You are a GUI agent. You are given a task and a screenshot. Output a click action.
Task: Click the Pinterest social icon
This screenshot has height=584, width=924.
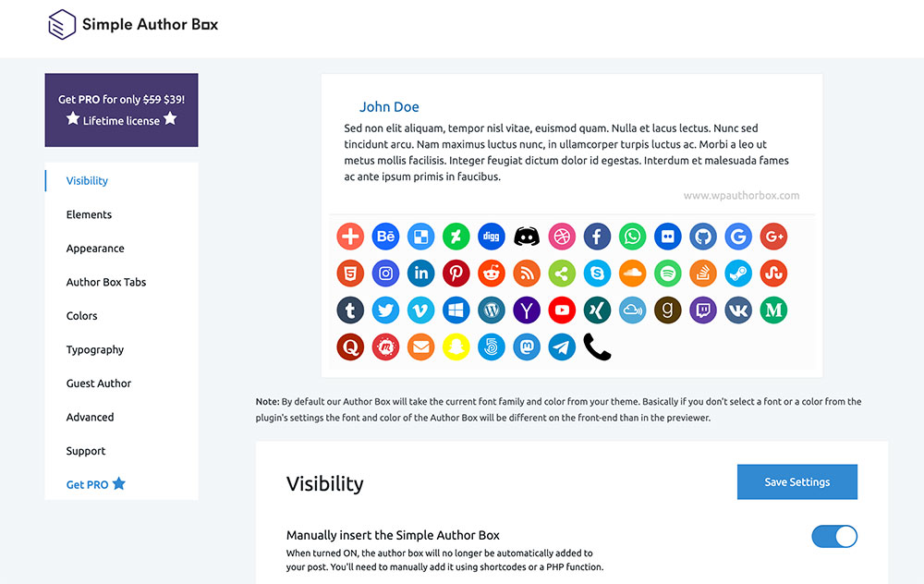(x=456, y=274)
